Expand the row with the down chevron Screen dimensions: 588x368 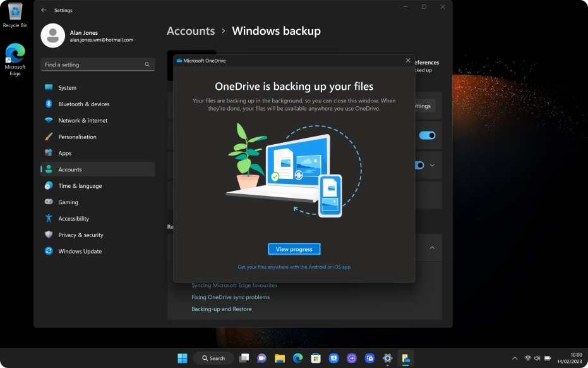(433, 165)
